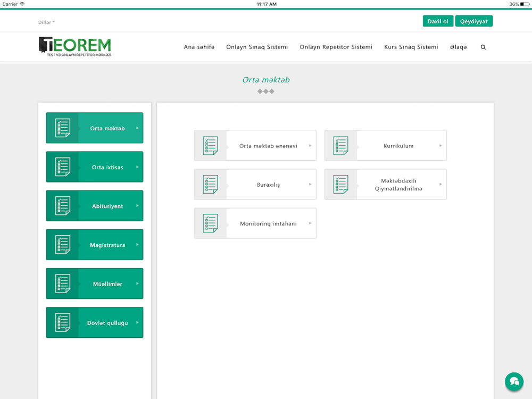Viewport: 532px width, 399px height.
Task: Click arrow on Orta məktəb ənənəvi card
Action: pyautogui.click(x=310, y=146)
